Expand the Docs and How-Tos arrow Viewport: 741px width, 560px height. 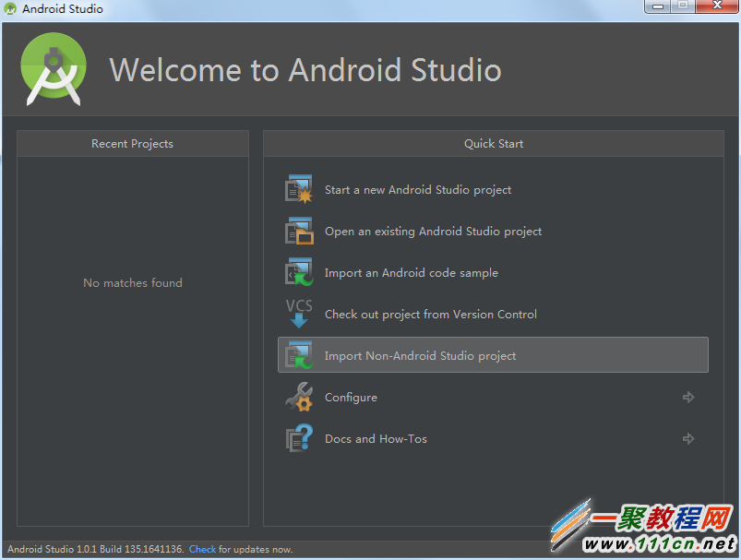click(688, 438)
